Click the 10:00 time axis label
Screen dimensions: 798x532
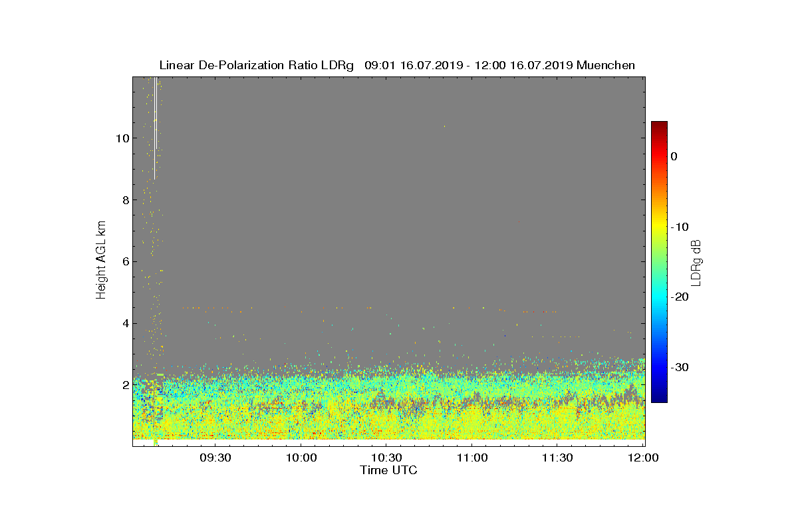tap(301, 458)
